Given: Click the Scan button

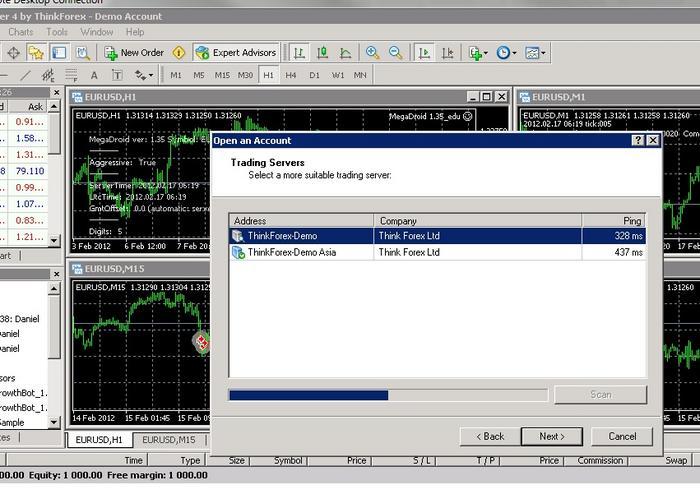Looking at the screenshot, I should point(600,395).
